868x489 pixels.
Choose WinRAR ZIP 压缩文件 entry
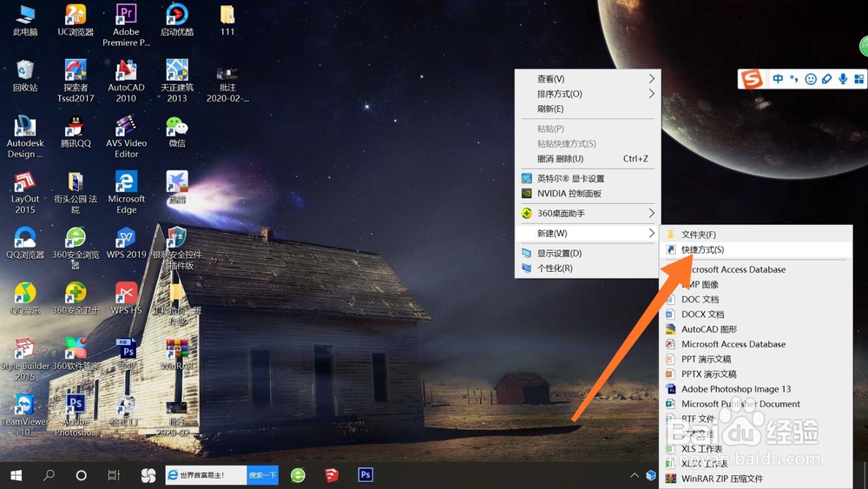pos(757,479)
